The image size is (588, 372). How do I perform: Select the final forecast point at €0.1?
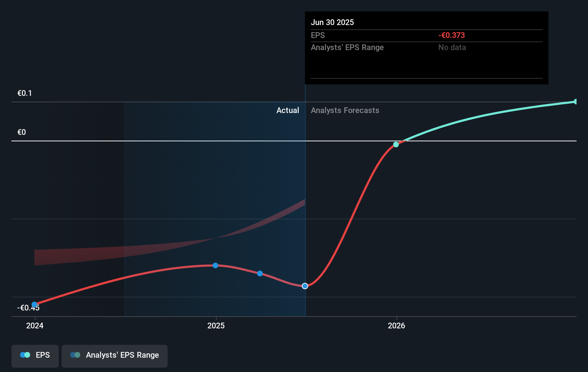click(575, 102)
